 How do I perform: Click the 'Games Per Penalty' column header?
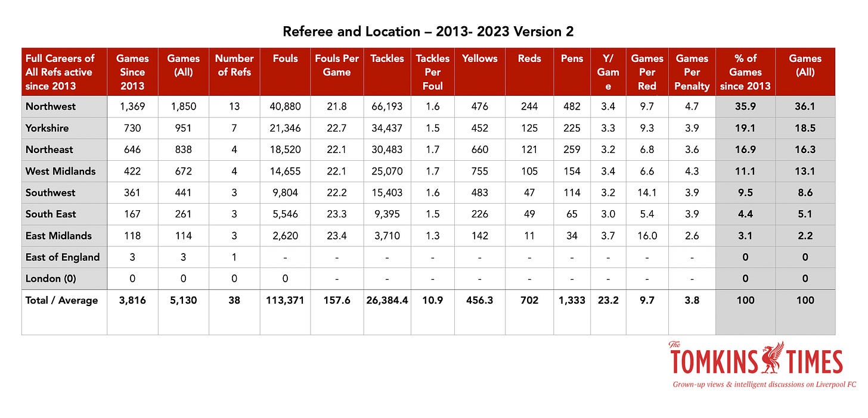coord(692,72)
